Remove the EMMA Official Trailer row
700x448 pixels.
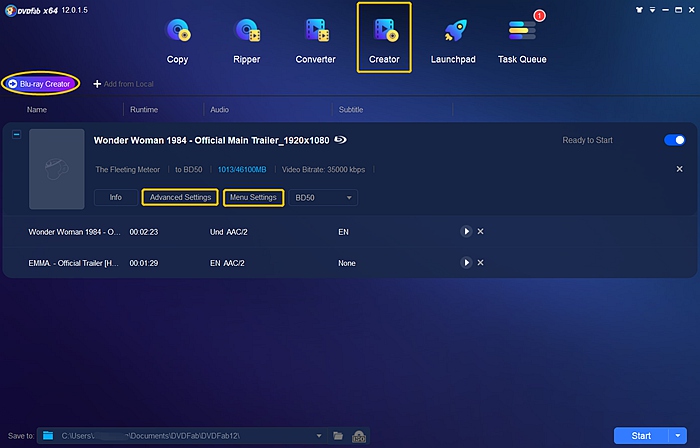[x=480, y=262]
